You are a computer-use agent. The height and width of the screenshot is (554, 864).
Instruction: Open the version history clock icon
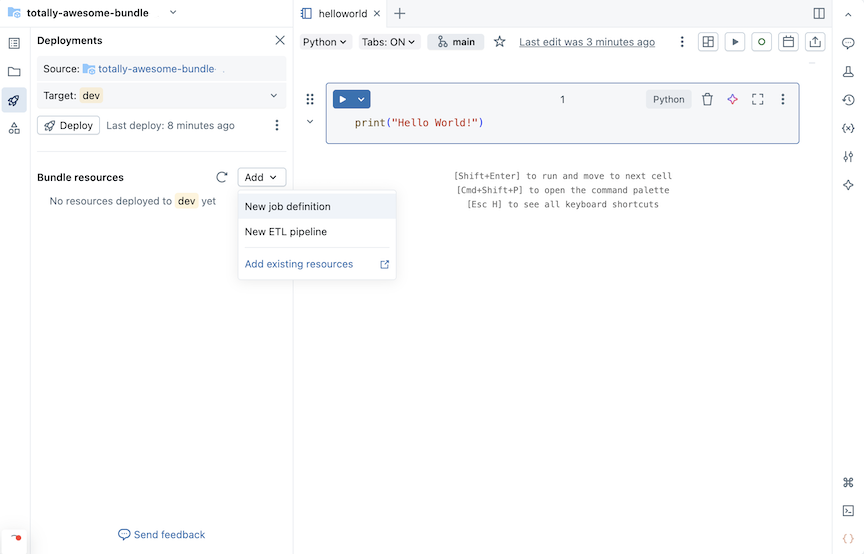click(848, 100)
